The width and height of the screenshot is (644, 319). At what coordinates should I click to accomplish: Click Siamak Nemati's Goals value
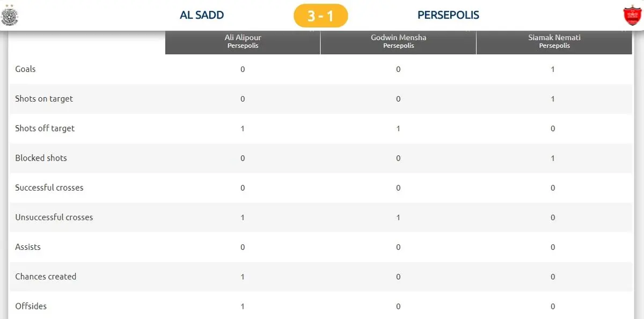tap(553, 69)
